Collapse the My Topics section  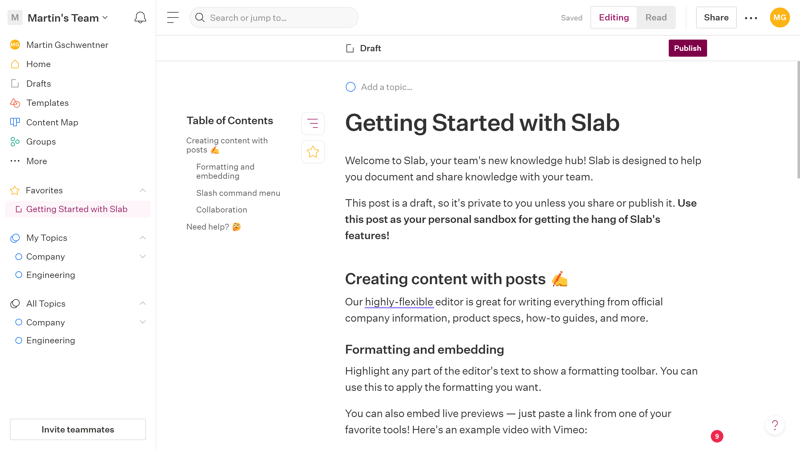(142, 238)
